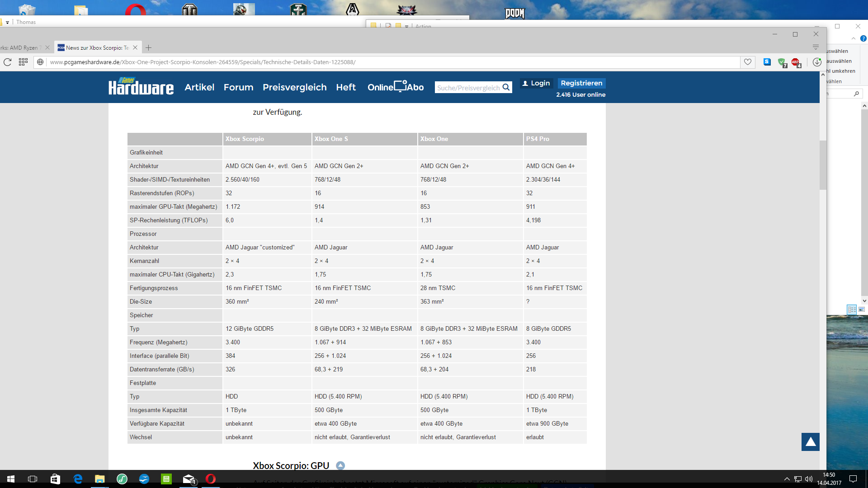Viewport: 868px width, 488px height.
Task: Reload the page with refresh icon
Action: click(7, 62)
